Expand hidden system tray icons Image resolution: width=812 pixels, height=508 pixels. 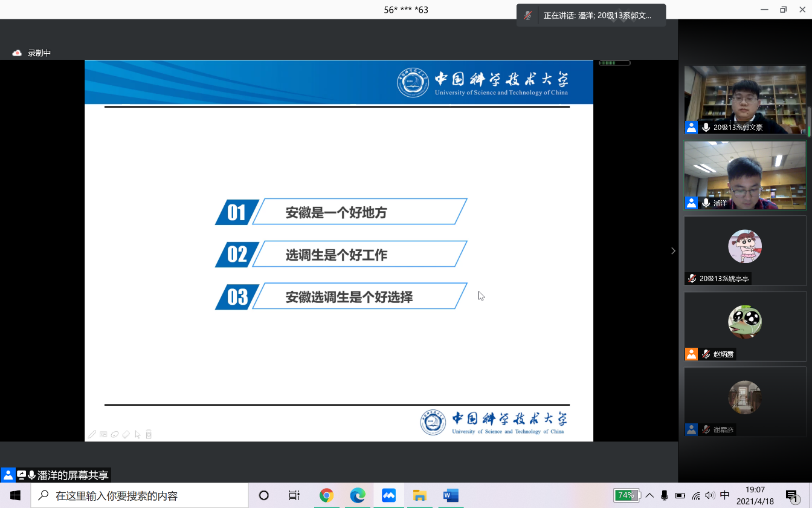649,495
